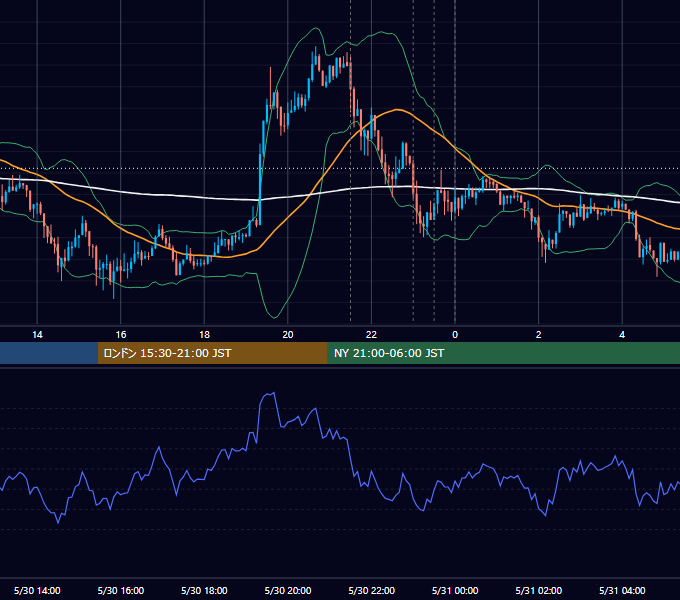
Task: Click the 16 hour axis label
Action: (121, 335)
